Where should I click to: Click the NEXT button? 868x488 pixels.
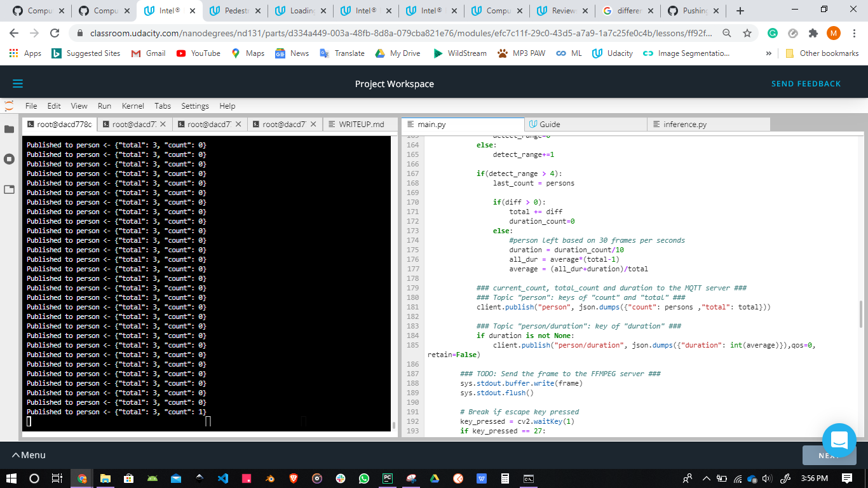click(829, 455)
